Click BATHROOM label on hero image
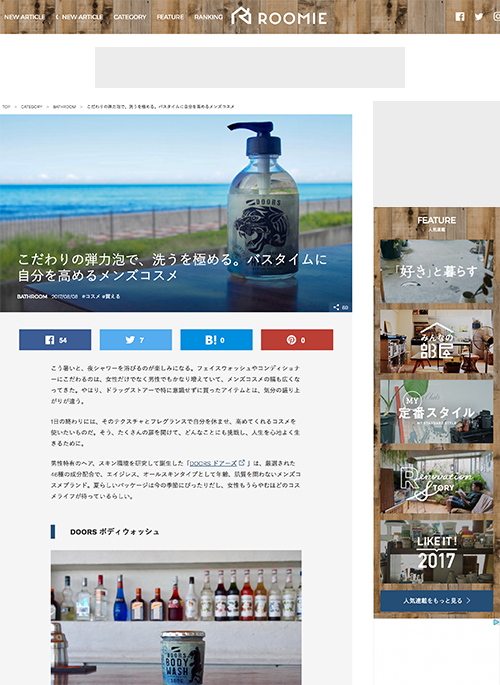 [x=32, y=296]
